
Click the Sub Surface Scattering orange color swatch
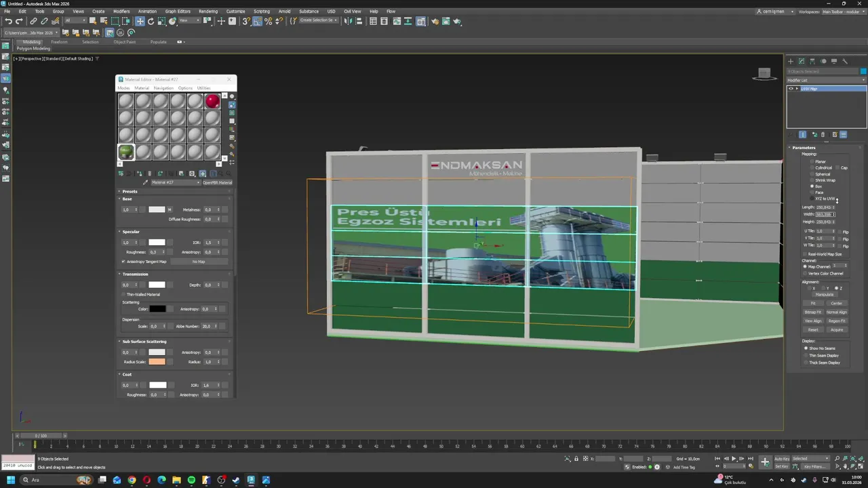[x=157, y=362]
